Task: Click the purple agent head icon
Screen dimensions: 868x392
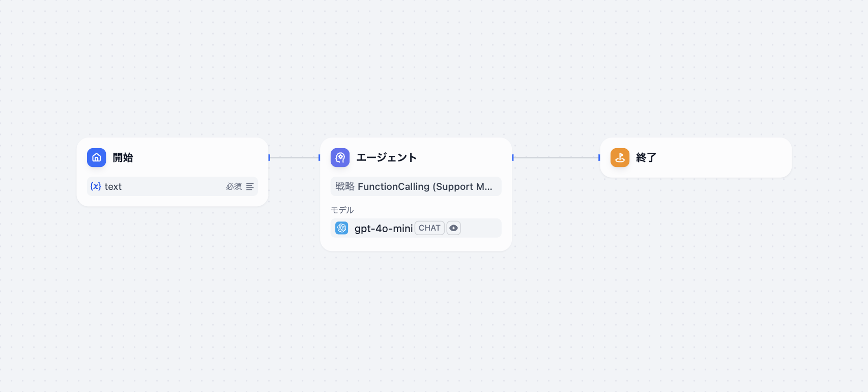Action: pyautogui.click(x=340, y=158)
